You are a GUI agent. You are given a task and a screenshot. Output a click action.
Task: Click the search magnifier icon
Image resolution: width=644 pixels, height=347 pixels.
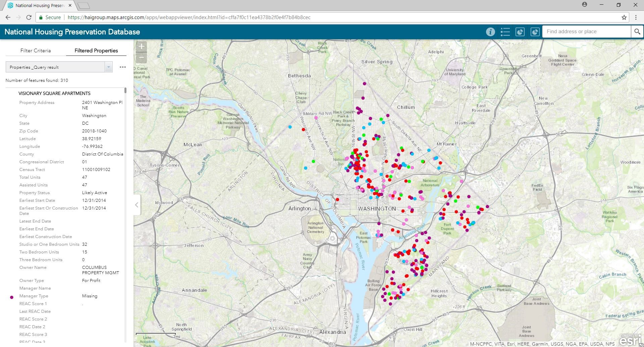tap(638, 31)
